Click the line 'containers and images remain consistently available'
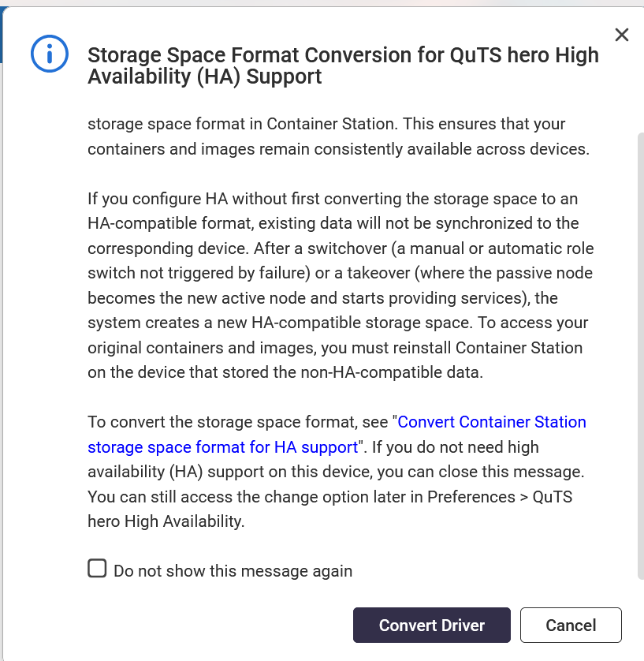This screenshot has width=644, height=661. (x=338, y=148)
